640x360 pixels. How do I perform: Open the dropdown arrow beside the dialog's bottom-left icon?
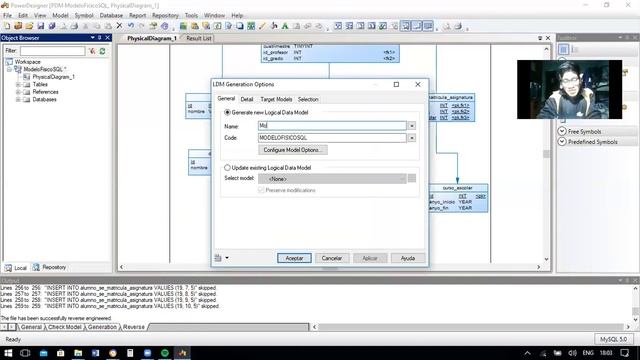coord(227,258)
